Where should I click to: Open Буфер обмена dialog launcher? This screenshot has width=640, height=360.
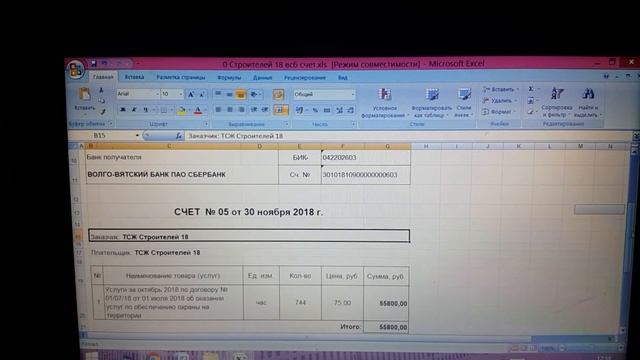point(111,124)
